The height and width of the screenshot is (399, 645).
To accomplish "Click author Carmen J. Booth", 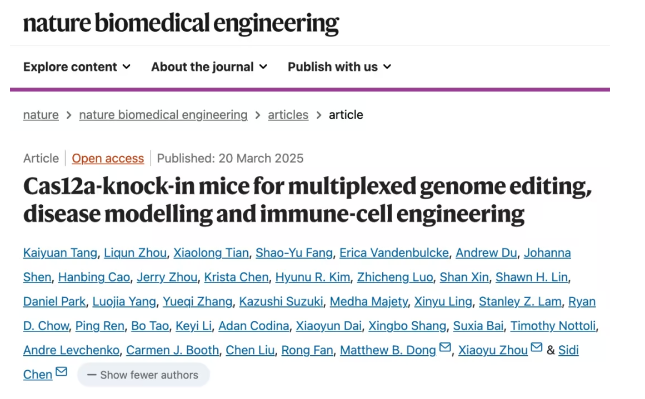I will tap(172, 350).
